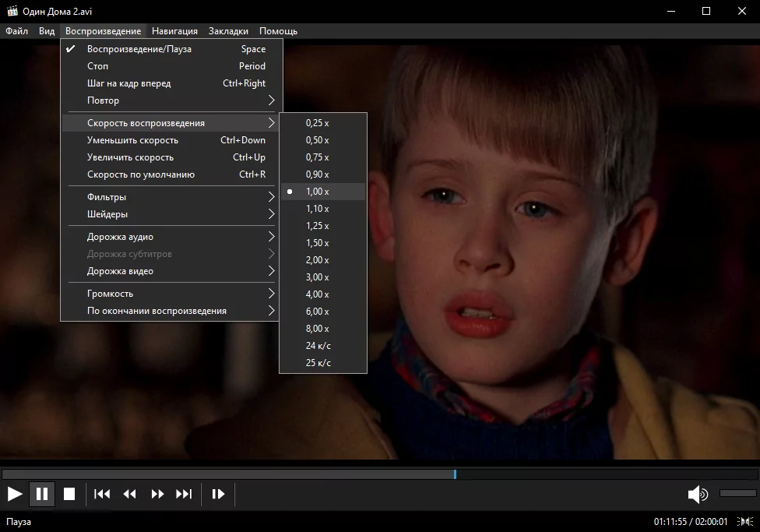Click the Play button in the control bar
This screenshot has height=532, width=760.
[x=15, y=494]
